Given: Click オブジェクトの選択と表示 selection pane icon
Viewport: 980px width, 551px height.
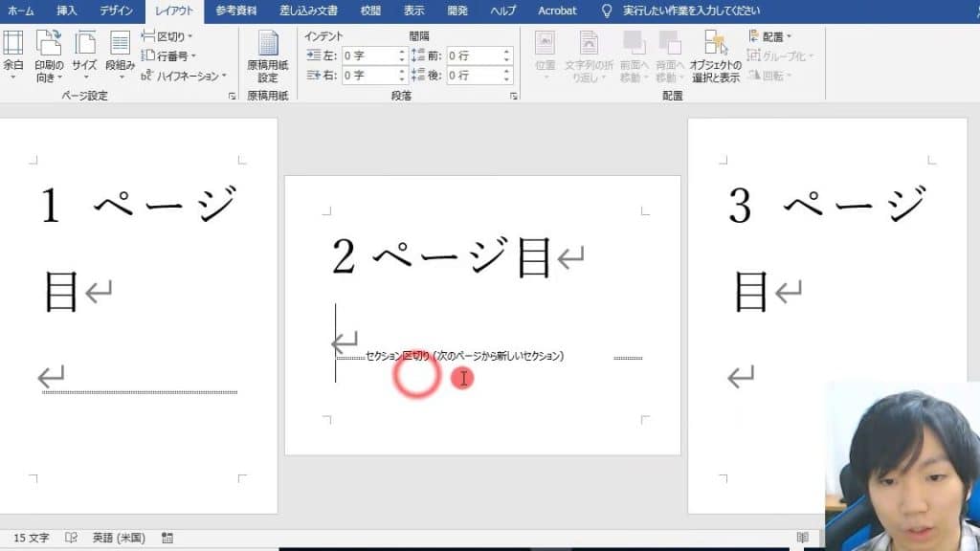Looking at the screenshot, I should (715, 55).
